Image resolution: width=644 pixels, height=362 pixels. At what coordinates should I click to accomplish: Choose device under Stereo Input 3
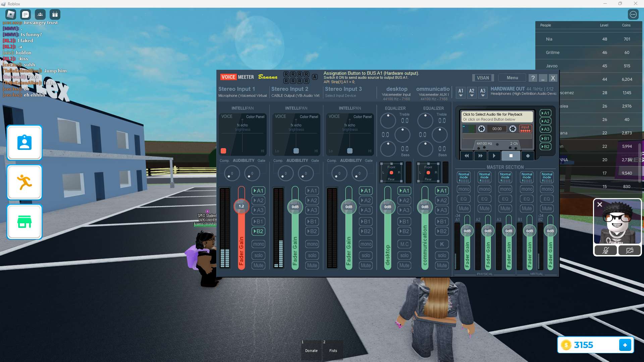[x=340, y=96]
